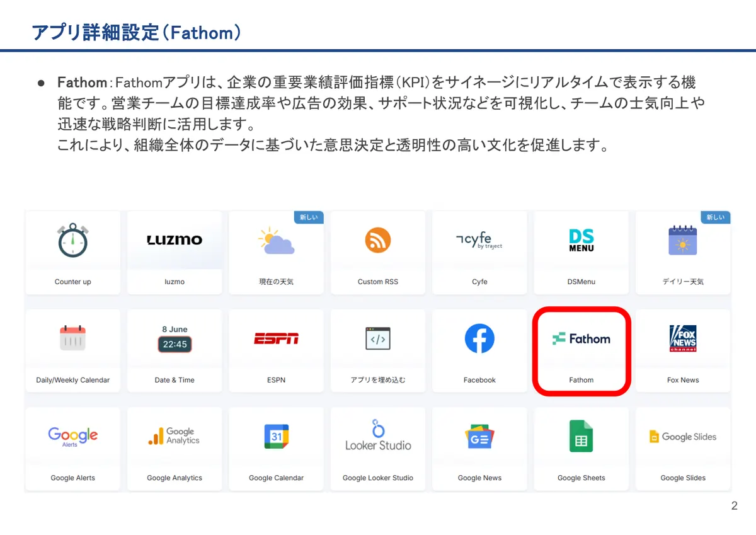Click the アプリ詳細設定（Fathom） slide title

137,32
